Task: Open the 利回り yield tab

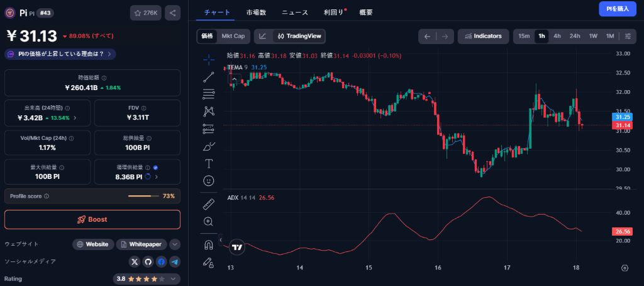Action: tap(334, 13)
